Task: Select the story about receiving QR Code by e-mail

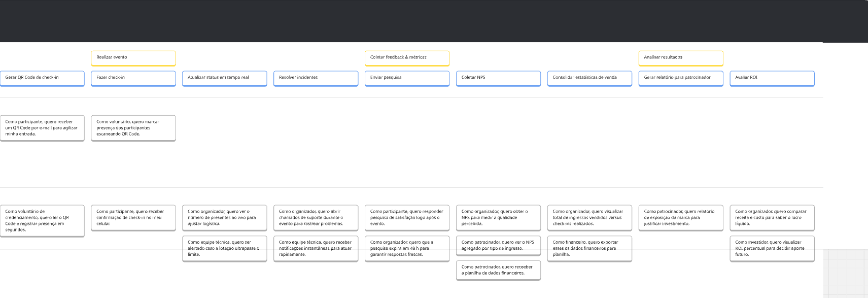Action: pyautogui.click(x=42, y=128)
